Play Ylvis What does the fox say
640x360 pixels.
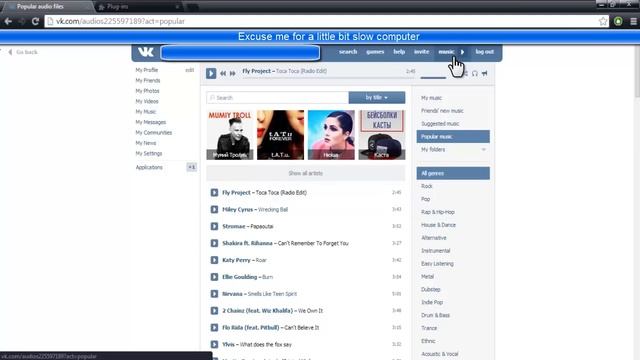(x=214, y=344)
